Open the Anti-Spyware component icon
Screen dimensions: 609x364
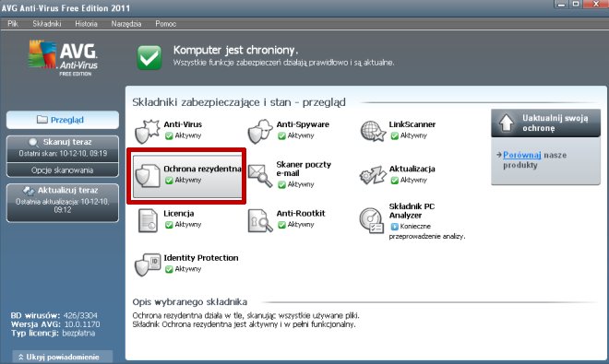click(260, 132)
